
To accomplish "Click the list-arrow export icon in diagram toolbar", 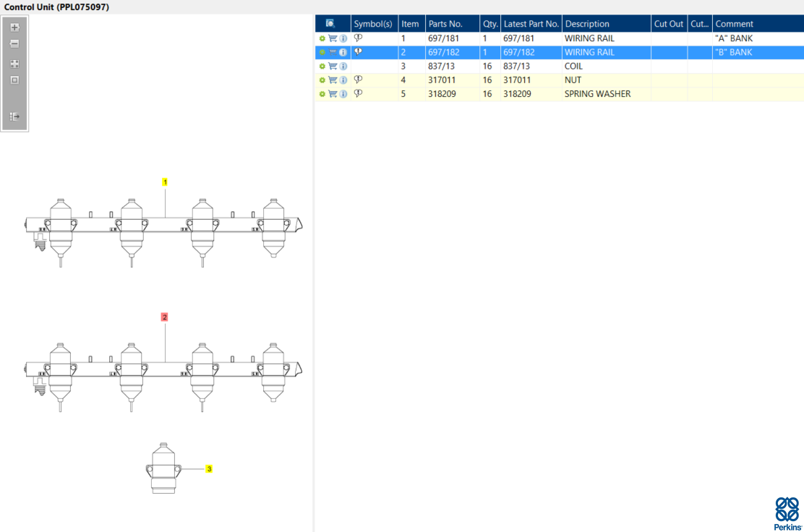I will [14, 116].
